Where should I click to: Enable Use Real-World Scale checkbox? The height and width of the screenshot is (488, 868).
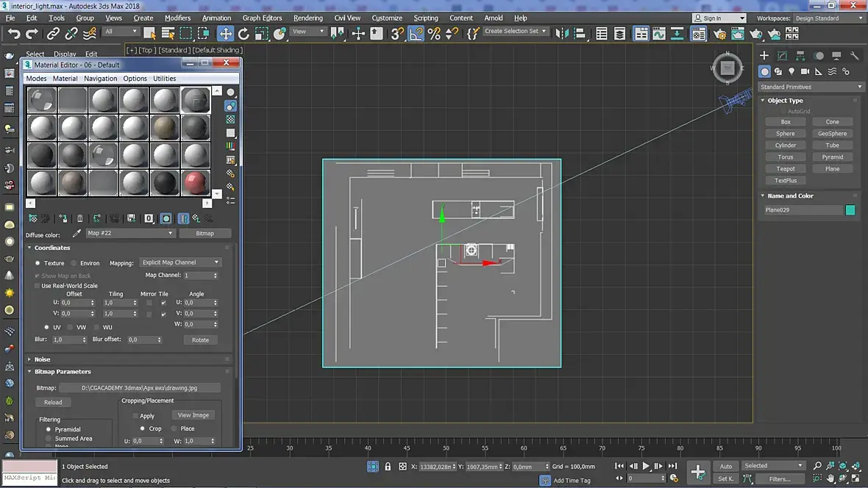38,286
